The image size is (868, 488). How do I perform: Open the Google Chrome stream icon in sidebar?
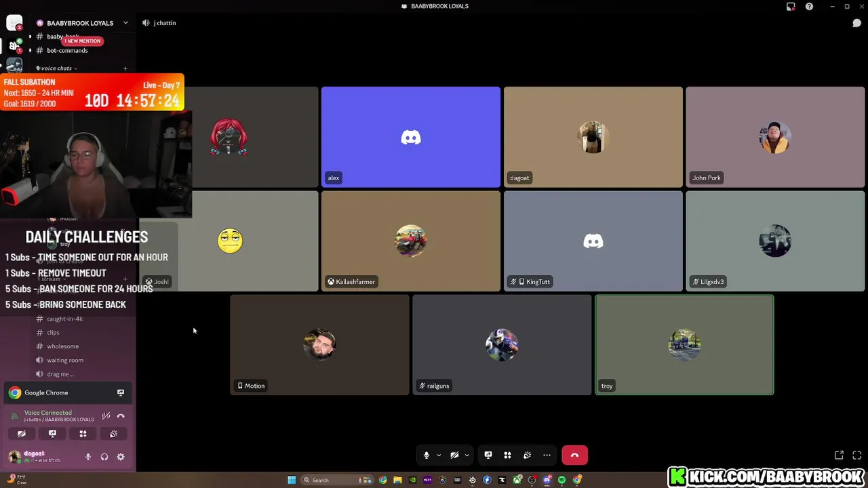(121, 392)
